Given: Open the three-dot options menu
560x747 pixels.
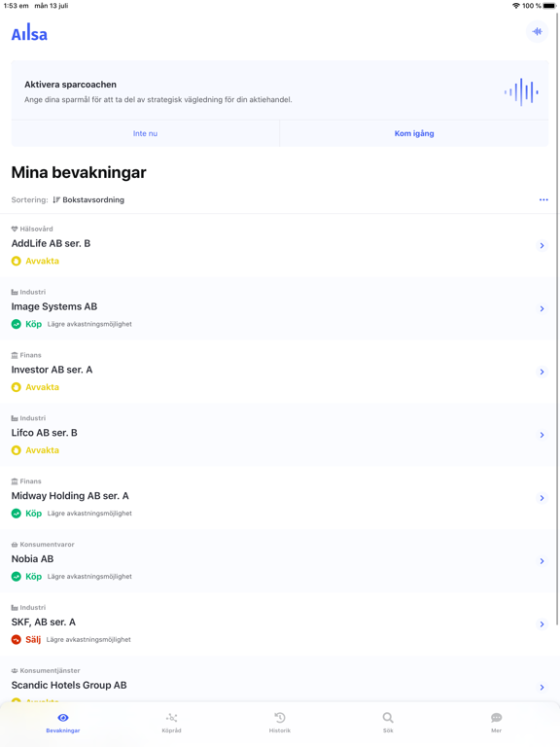Looking at the screenshot, I should [543, 199].
